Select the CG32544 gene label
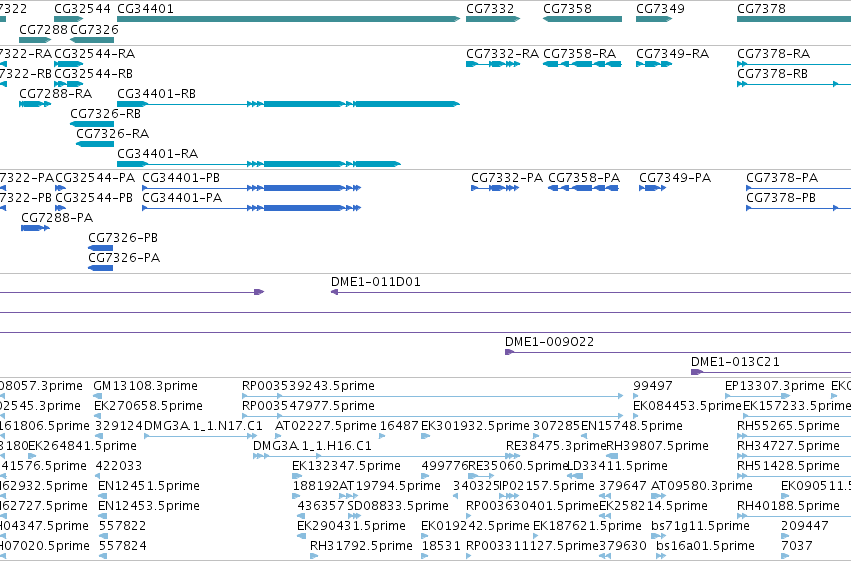The height and width of the screenshot is (561, 851). (82, 9)
